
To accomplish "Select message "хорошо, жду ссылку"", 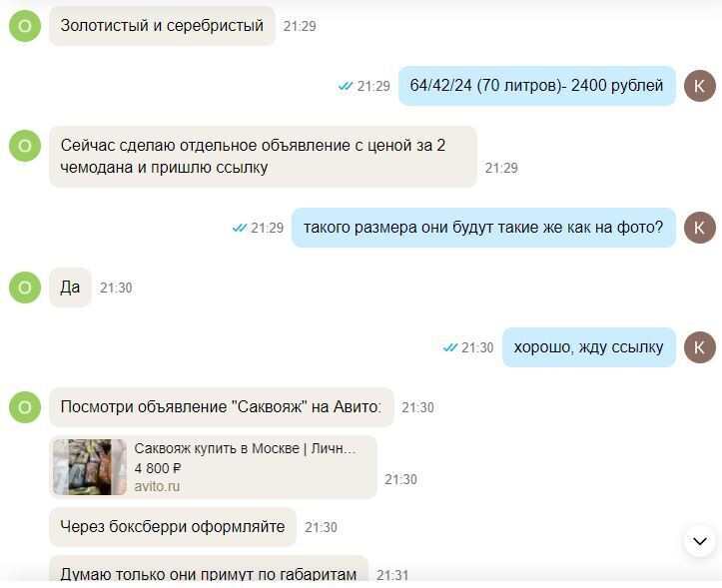I will (x=589, y=347).
